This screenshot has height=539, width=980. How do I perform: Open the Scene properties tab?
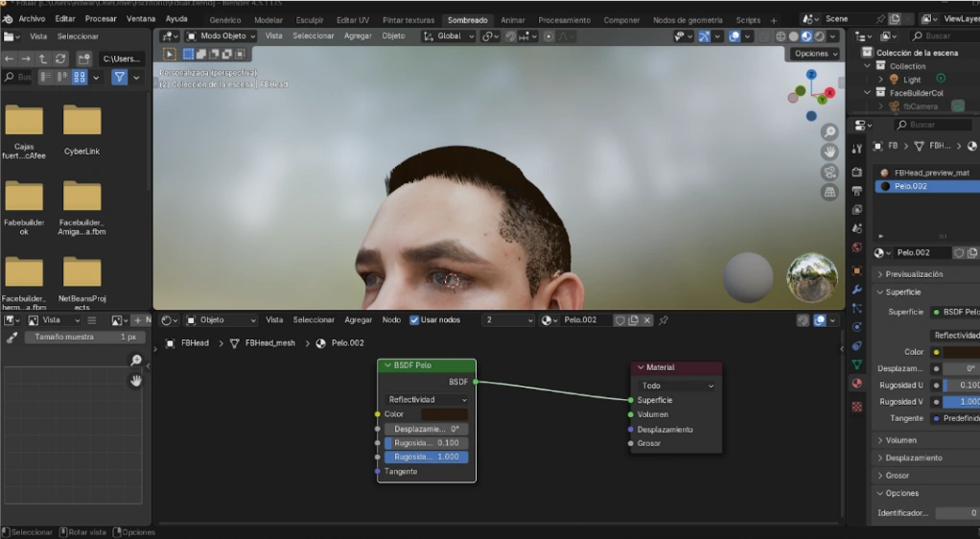(857, 228)
